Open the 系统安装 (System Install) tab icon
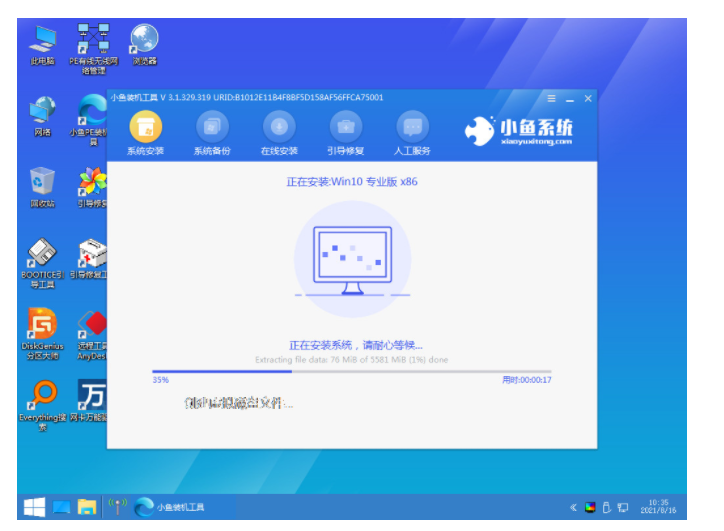The width and height of the screenshot is (724, 531). click(145, 128)
